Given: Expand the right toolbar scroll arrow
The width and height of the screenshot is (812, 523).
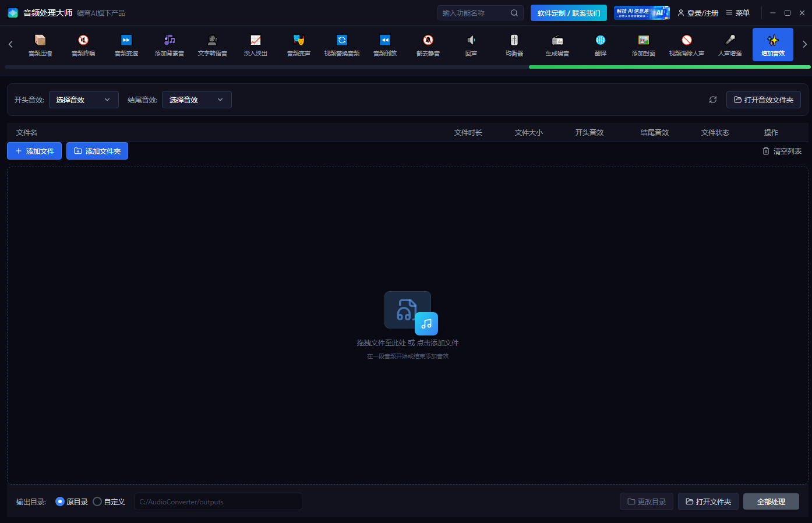Looking at the screenshot, I should [805, 43].
